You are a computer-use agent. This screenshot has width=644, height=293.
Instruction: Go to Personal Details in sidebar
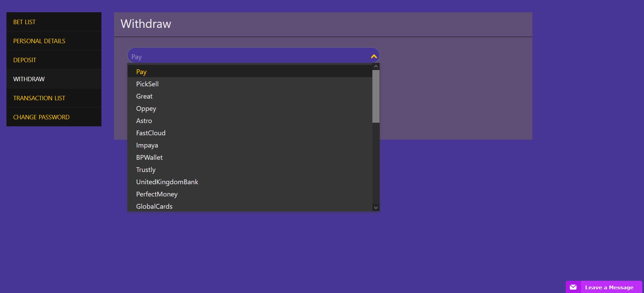point(54,41)
